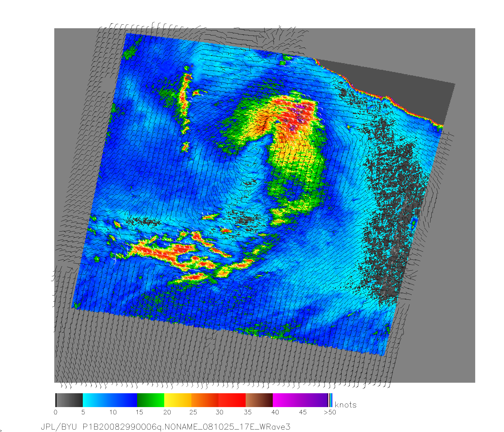The image size is (504, 432).
Task: Click the gray 0-5 knots color band
Action: (x=69, y=400)
